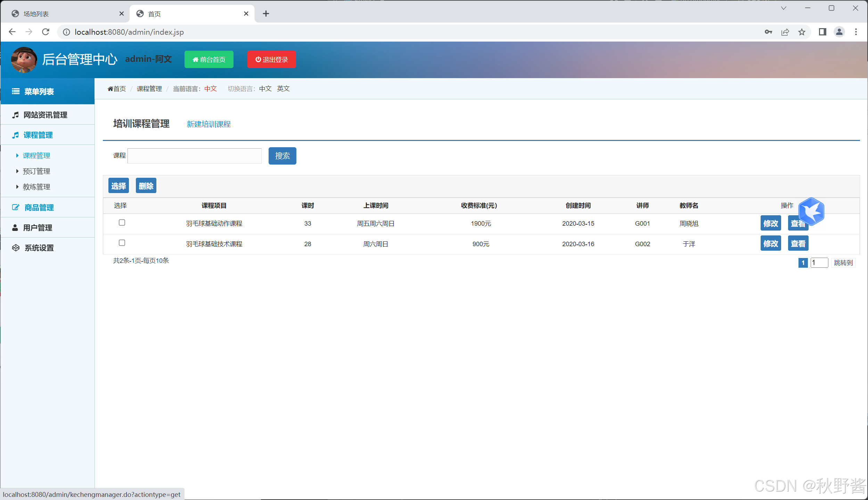Open Chrome three-dot menu
The image size is (868, 500).
click(x=856, y=32)
